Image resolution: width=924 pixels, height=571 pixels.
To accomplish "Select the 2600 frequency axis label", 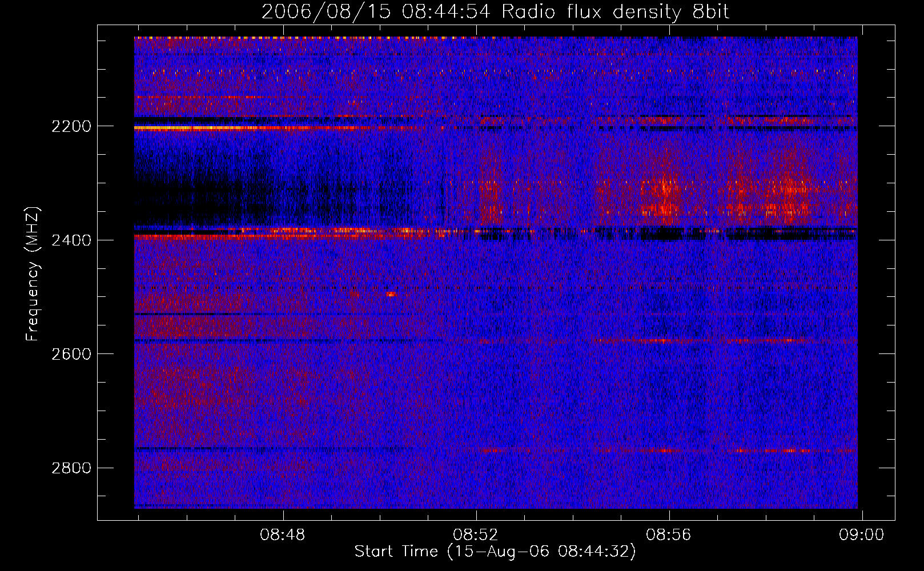I will 71,354.
